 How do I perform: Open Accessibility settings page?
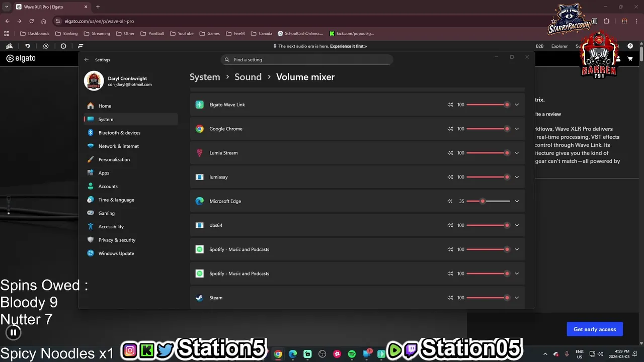(x=130, y=227)
